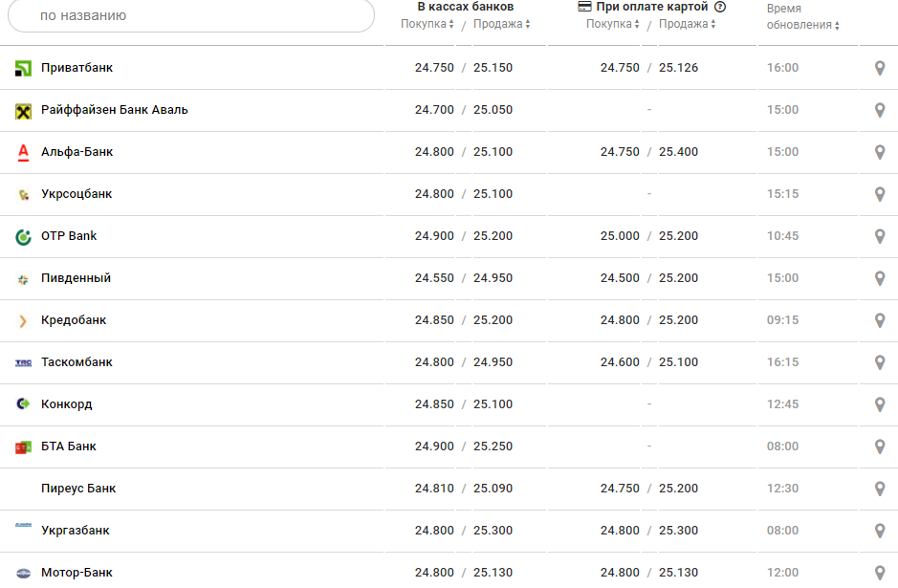Image resolution: width=898 pixels, height=588 pixels.
Task: Sort card payment Покупка rates
Action: (613, 24)
